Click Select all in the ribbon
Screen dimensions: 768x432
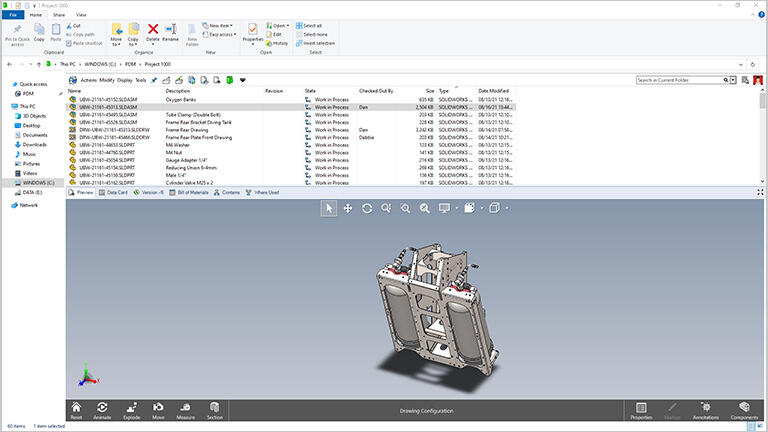coord(311,25)
